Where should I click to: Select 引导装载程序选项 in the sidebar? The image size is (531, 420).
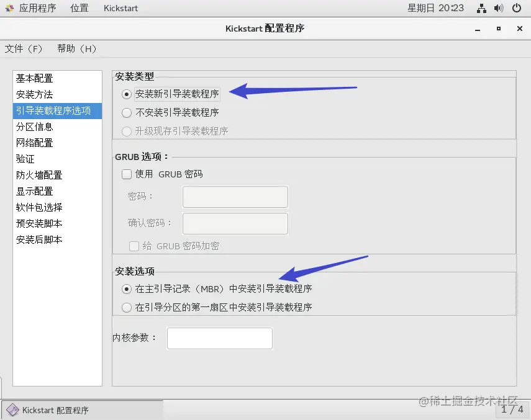(57, 111)
